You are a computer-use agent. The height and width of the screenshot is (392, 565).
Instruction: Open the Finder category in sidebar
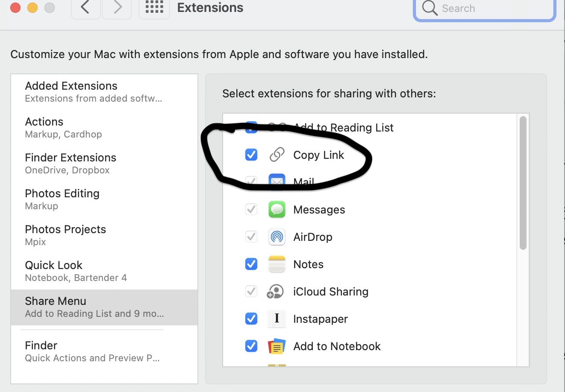click(104, 351)
